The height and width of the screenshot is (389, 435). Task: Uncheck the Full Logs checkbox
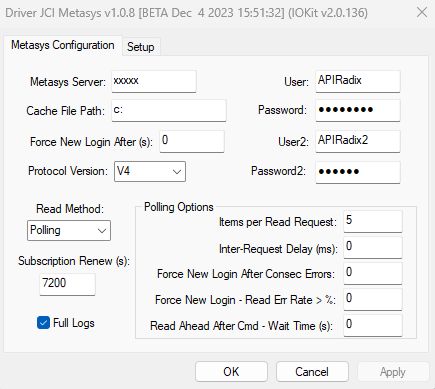coord(43,323)
